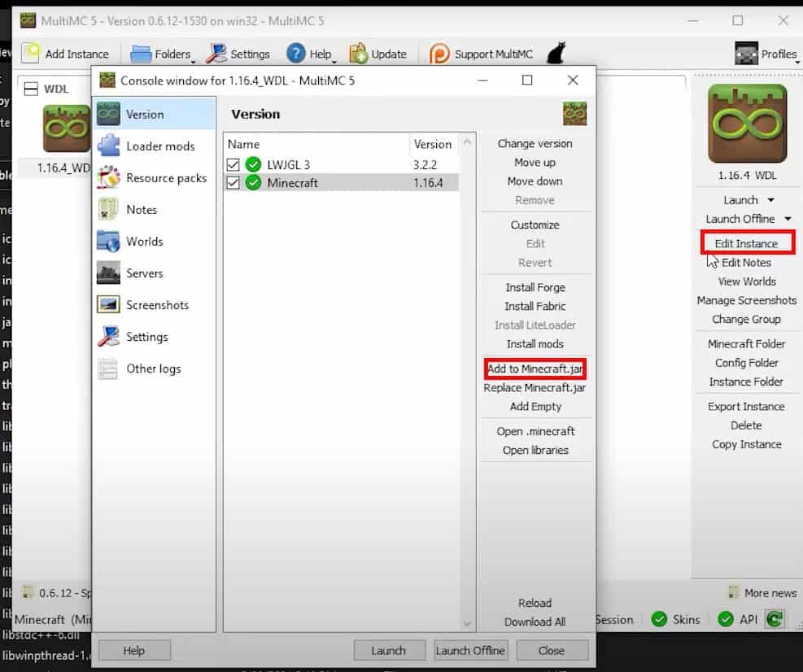Click the Help question mark icon
Image resolution: width=803 pixels, height=672 pixels.
coord(295,53)
